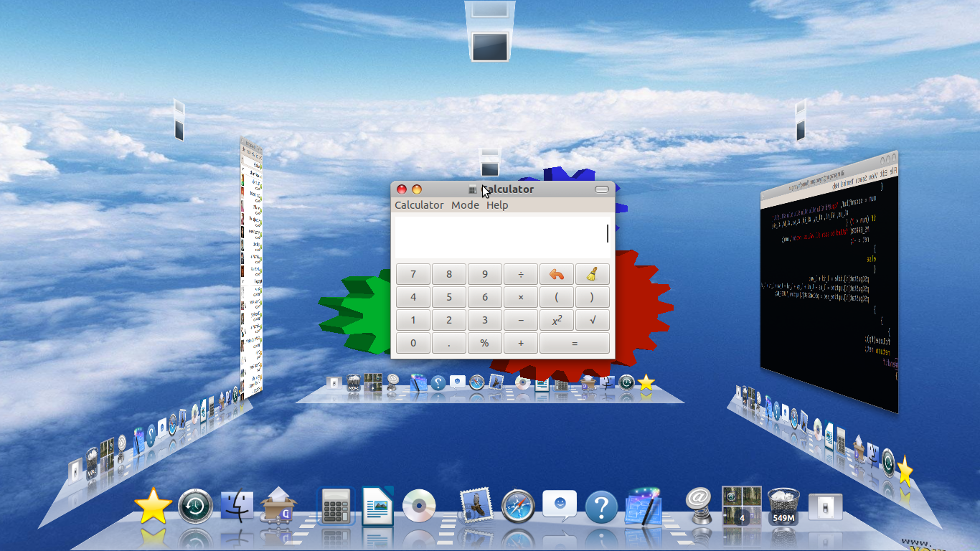Click the undo arrow button in Calculator

coord(557,274)
